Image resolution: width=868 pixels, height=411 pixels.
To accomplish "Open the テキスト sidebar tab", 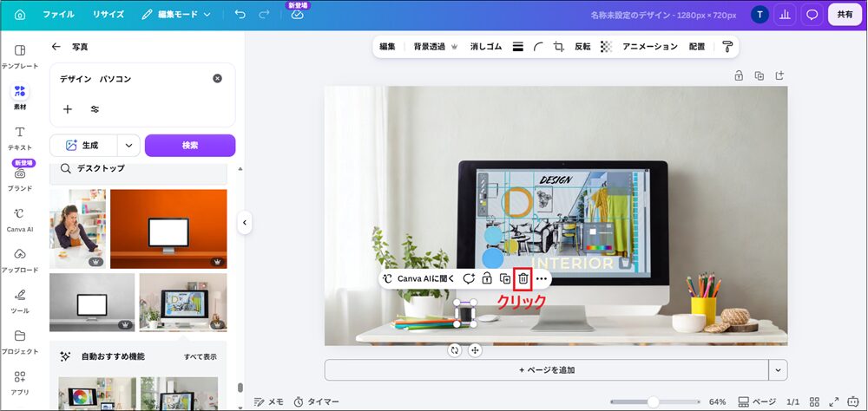I will coord(20,138).
